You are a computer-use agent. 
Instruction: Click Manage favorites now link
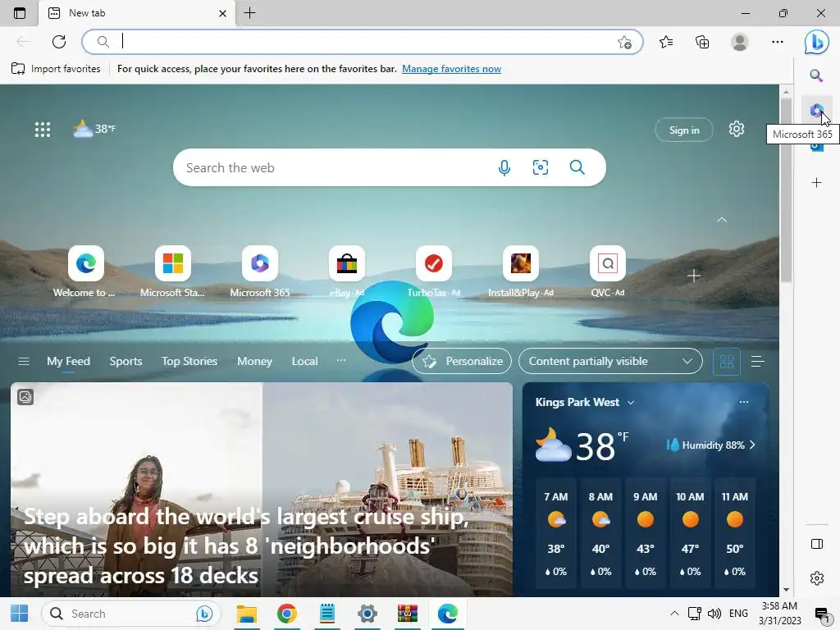pyautogui.click(x=451, y=69)
